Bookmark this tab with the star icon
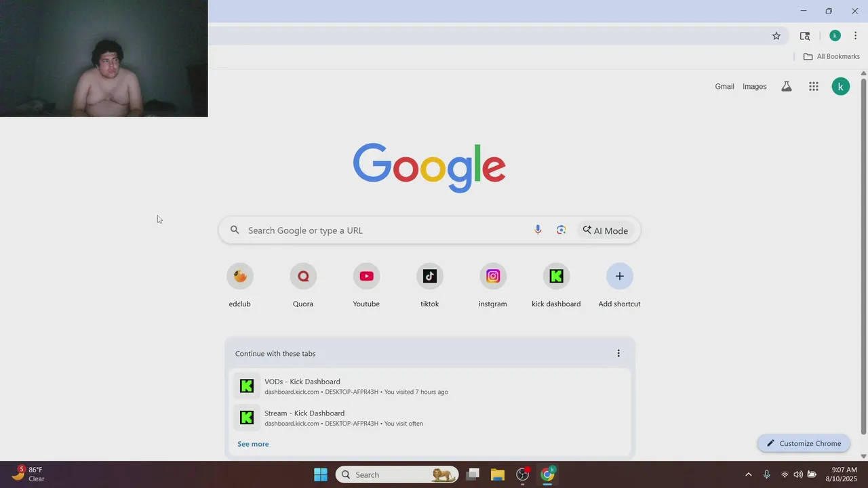Screen dimensions: 868x488 point(776,36)
